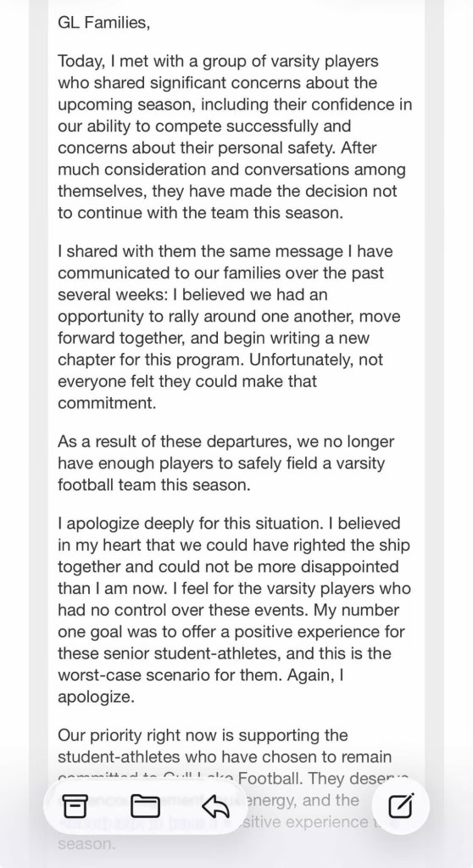
Task: Click the standalone word "apologize."
Action: click(96, 697)
